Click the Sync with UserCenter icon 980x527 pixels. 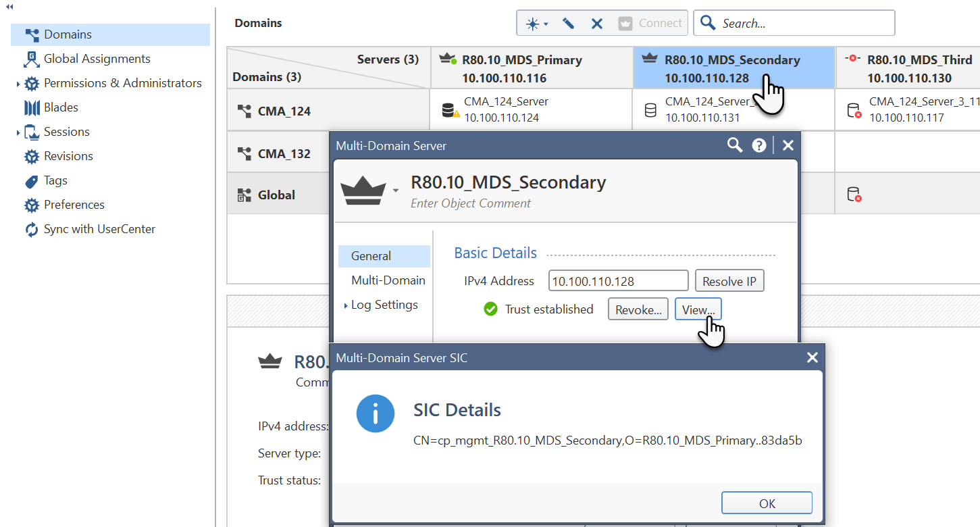click(x=32, y=230)
